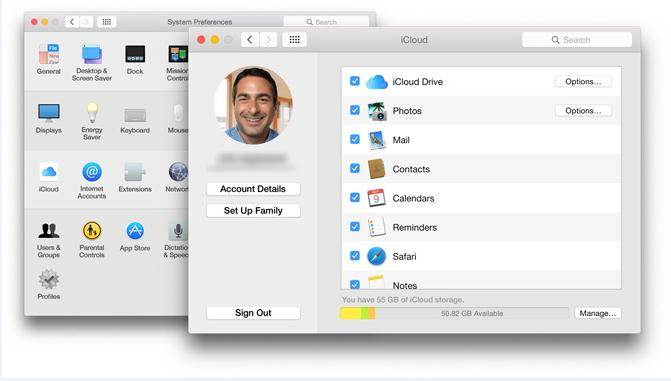Image resolution: width=671 pixels, height=381 pixels.
Task: Open Displays preferences icon
Action: [x=48, y=113]
